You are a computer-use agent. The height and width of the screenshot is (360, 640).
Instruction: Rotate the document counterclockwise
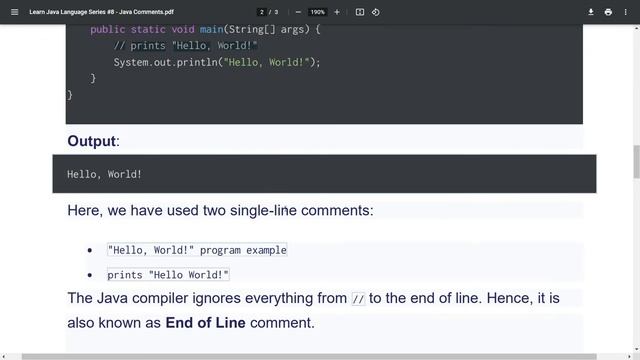[x=376, y=12]
